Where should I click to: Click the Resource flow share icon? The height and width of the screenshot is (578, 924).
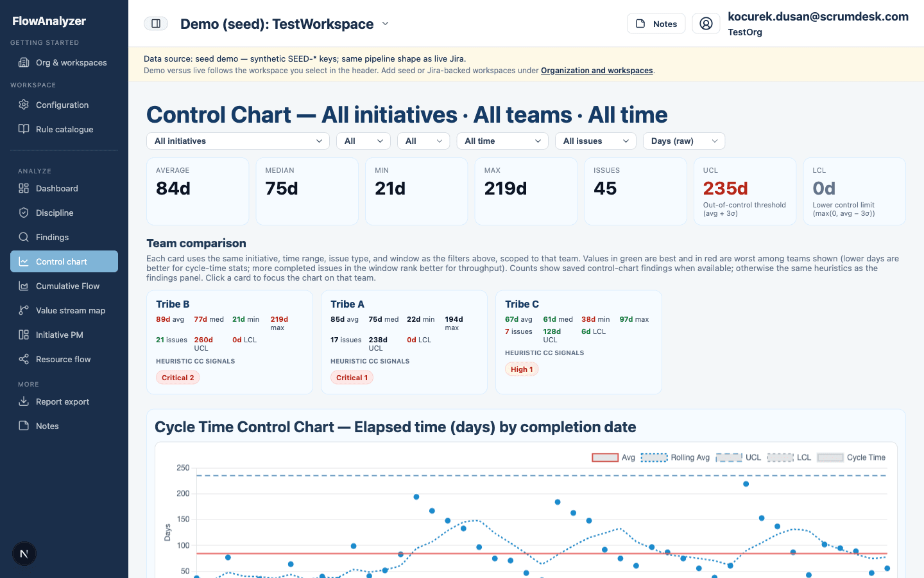(24, 359)
